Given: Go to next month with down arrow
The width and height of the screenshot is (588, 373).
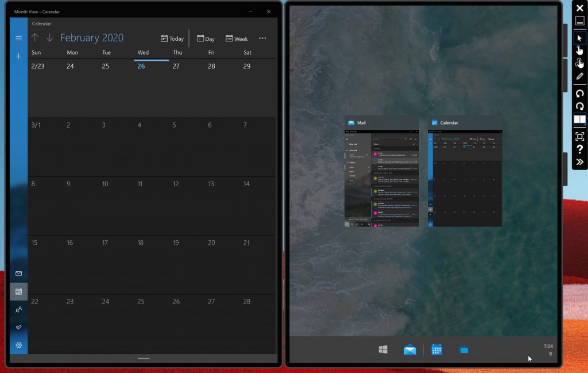Looking at the screenshot, I should (x=49, y=38).
